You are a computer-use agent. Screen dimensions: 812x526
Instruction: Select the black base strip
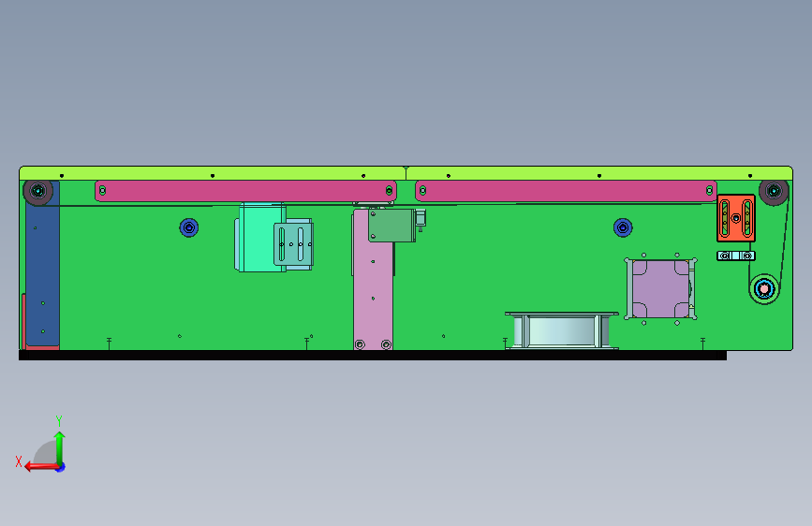(x=373, y=355)
